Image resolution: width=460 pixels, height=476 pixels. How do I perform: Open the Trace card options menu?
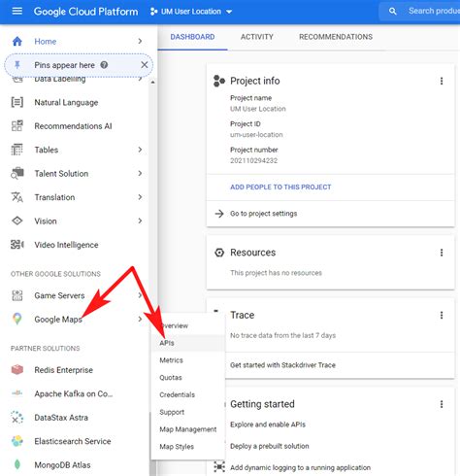point(442,315)
